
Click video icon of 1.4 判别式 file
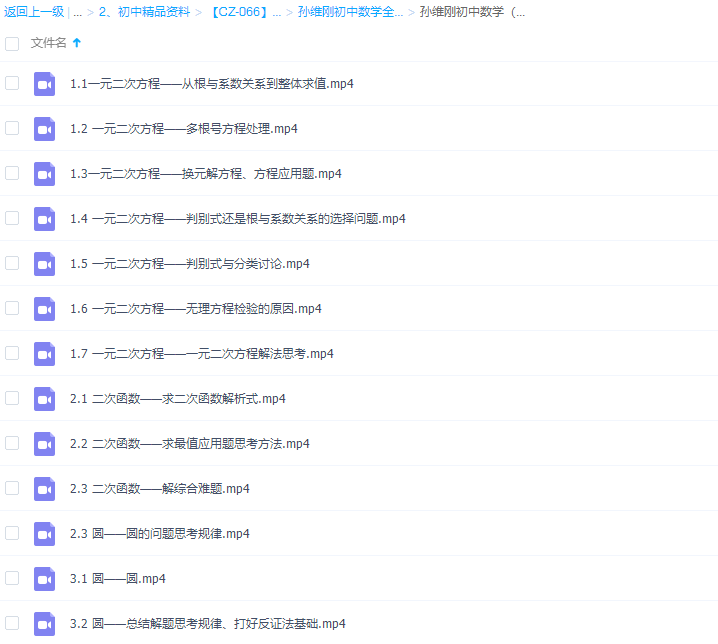point(44,219)
